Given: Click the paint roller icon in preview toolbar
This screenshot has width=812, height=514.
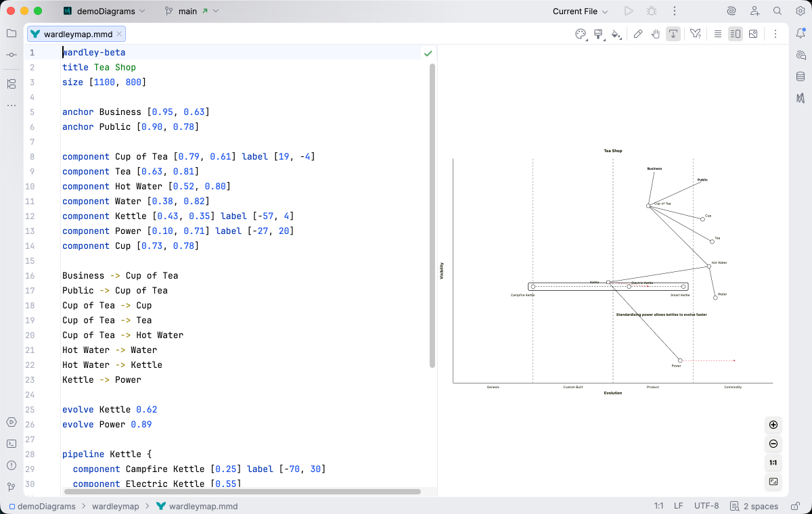Looking at the screenshot, I should point(598,34).
